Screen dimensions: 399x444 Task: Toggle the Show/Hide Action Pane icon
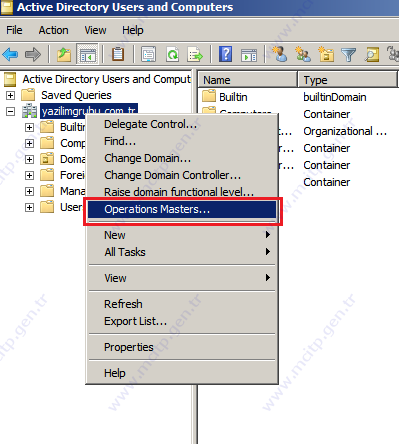[249, 55]
